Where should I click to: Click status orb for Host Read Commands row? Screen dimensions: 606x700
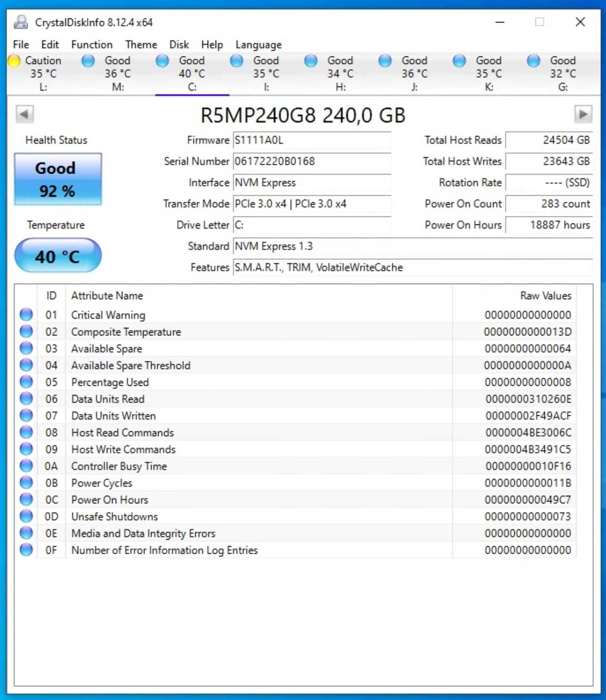point(26,432)
